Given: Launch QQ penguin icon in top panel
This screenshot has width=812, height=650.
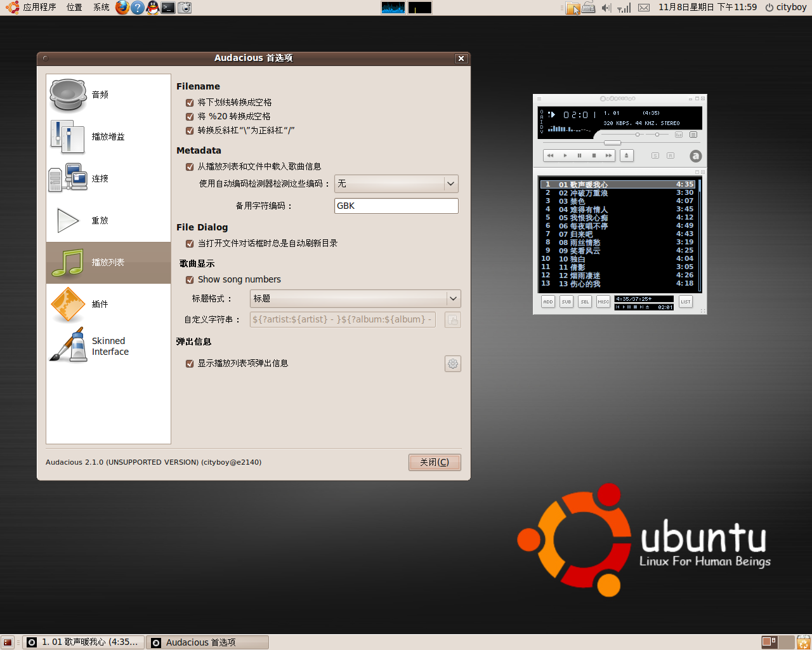Looking at the screenshot, I should coord(153,8).
